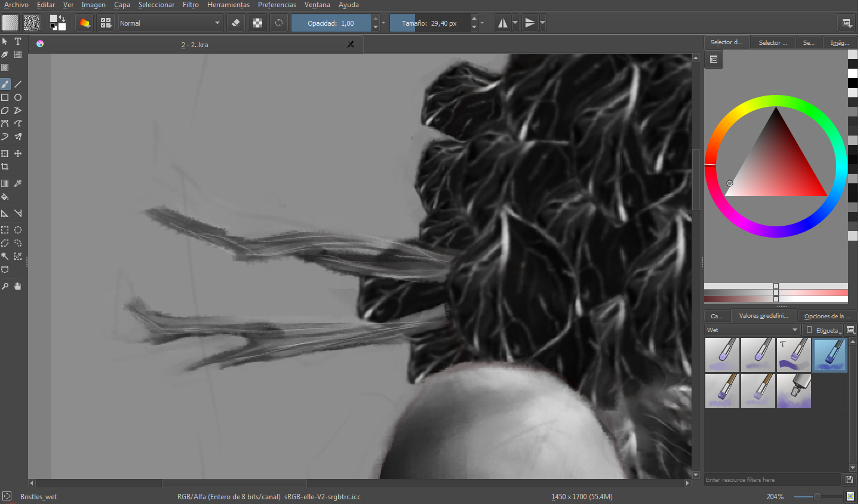
Task: Select the Crop tool
Action: [x=5, y=167]
